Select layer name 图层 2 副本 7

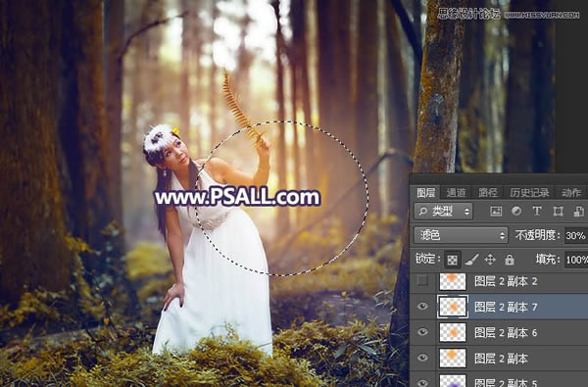pos(506,307)
